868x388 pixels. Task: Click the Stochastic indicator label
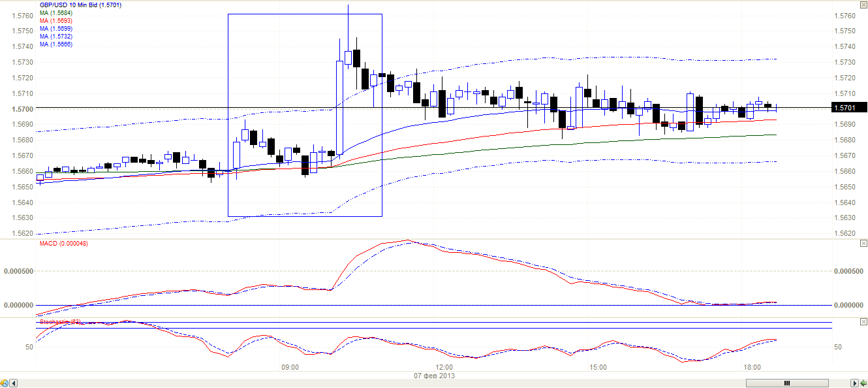point(59,322)
